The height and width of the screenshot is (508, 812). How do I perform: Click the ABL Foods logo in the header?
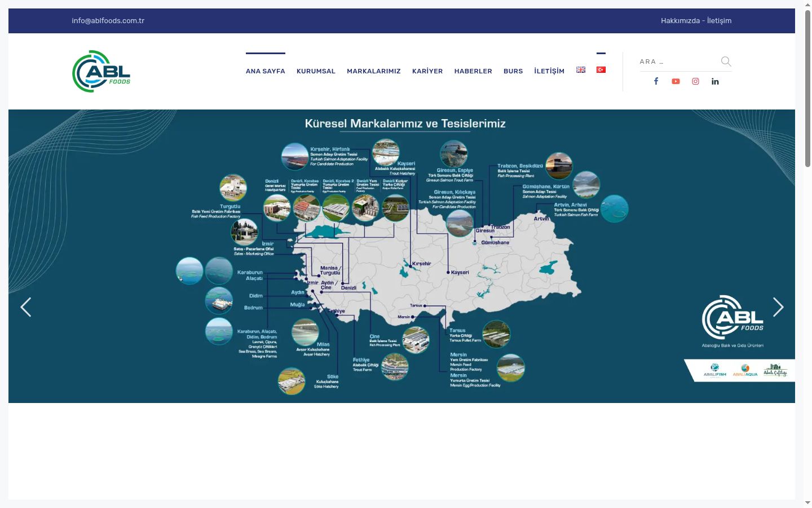[101, 71]
